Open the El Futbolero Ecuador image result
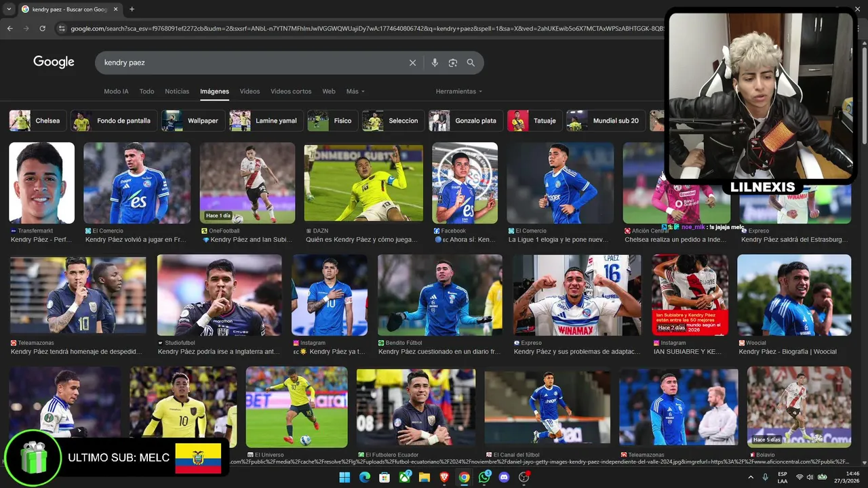The image size is (868, 488). pyautogui.click(x=416, y=407)
